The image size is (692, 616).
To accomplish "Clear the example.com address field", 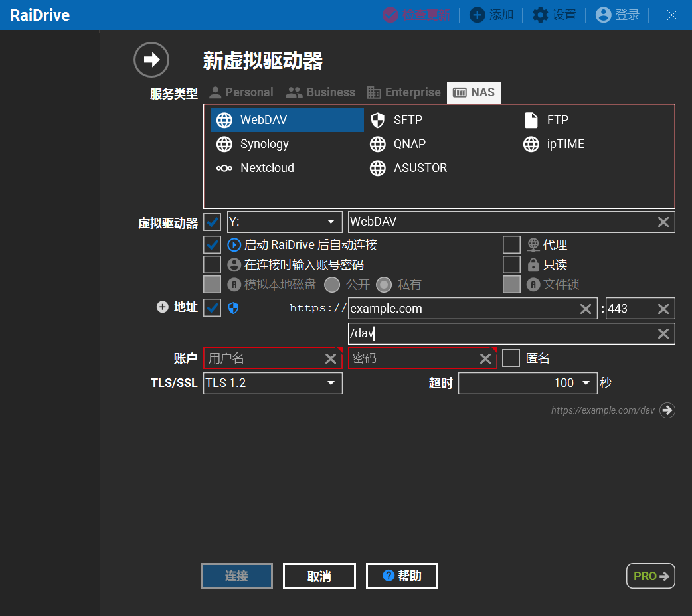I will click(x=585, y=309).
